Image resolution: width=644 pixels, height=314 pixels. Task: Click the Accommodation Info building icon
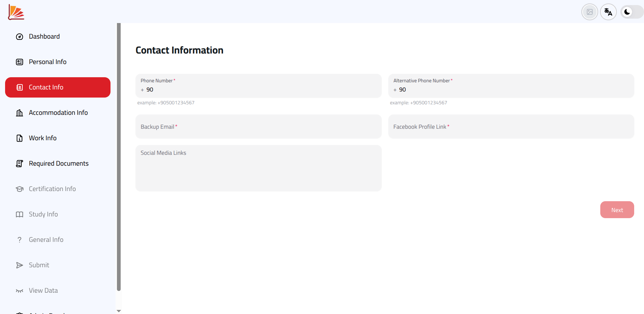click(20, 113)
